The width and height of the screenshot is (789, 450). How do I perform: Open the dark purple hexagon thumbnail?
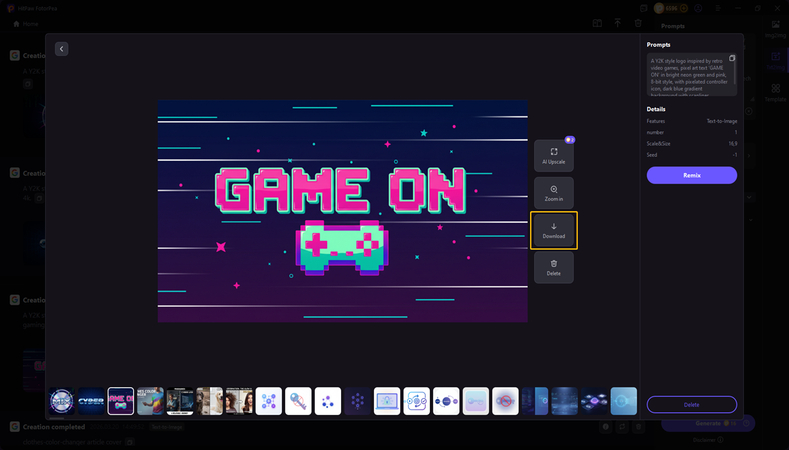pos(357,401)
